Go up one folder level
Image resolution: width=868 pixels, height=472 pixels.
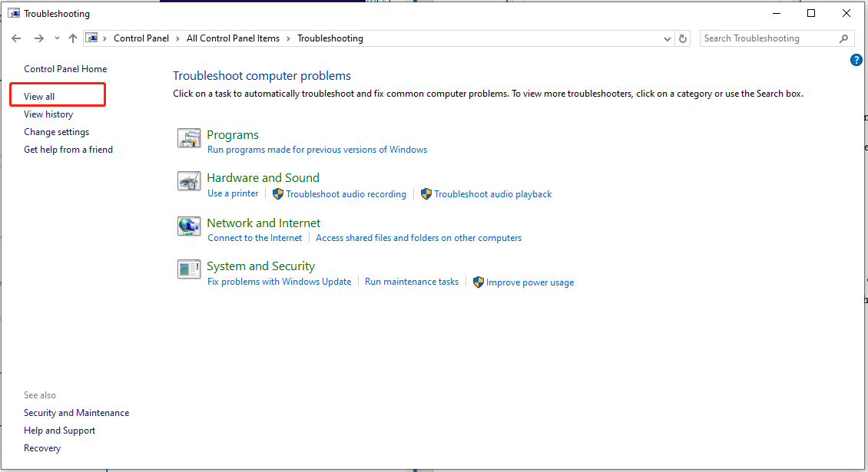pos(73,38)
